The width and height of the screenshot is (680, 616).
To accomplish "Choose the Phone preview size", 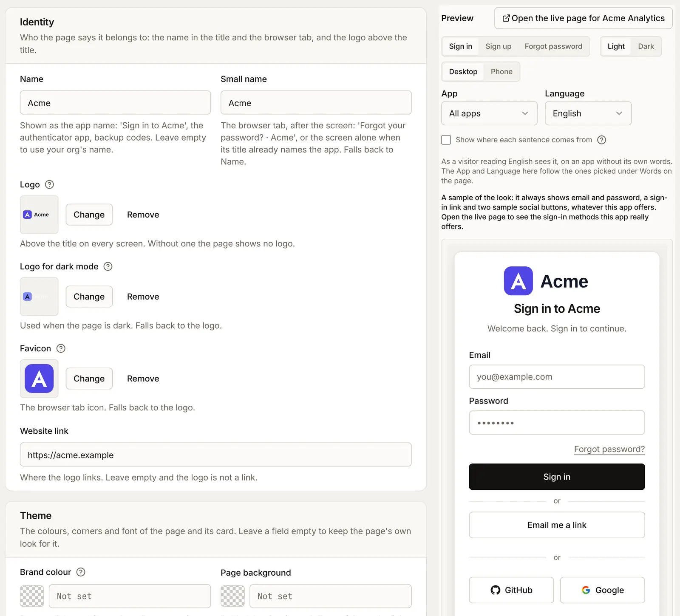I will [501, 72].
